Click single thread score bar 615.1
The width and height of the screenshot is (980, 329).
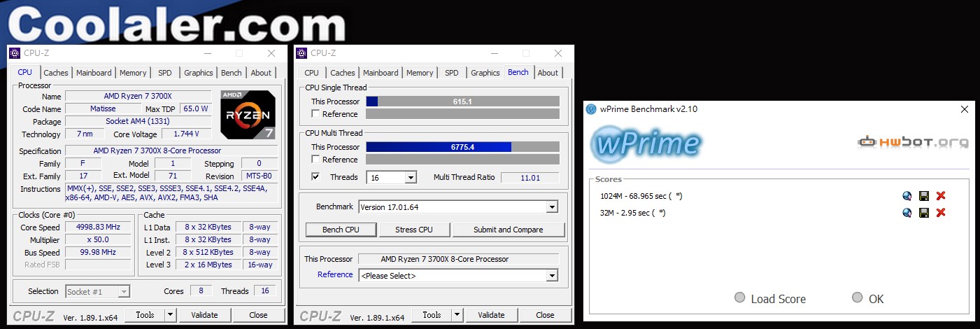tap(462, 101)
